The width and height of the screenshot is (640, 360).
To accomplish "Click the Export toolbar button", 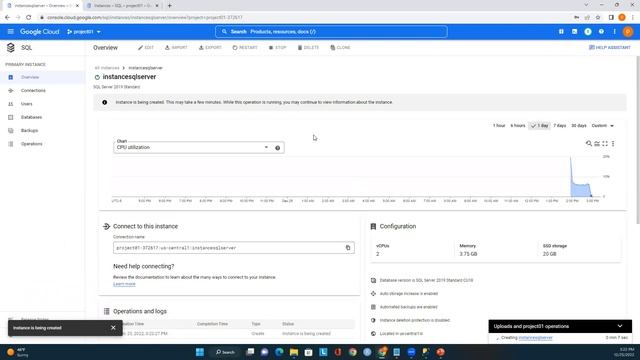I will point(210,48).
